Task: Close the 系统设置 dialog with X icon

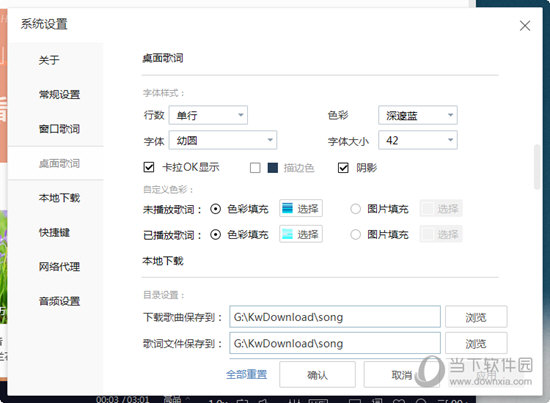Action: [525, 26]
